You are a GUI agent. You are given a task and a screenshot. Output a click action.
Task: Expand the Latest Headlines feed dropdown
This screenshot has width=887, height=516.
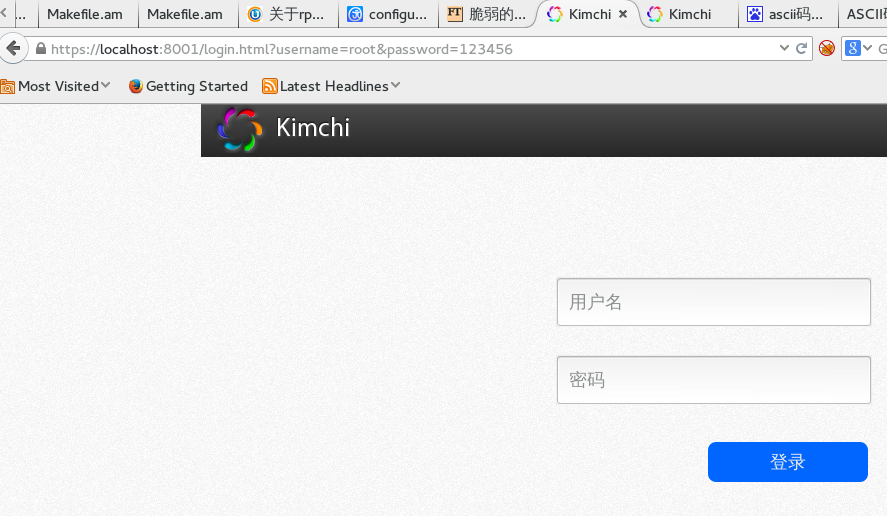pyautogui.click(x=395, y=86)
